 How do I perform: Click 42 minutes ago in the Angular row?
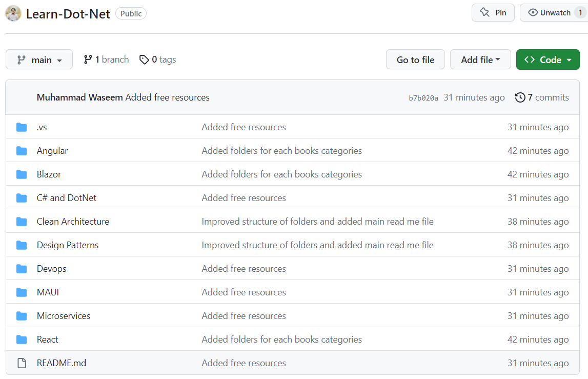(x=538, y=151)
